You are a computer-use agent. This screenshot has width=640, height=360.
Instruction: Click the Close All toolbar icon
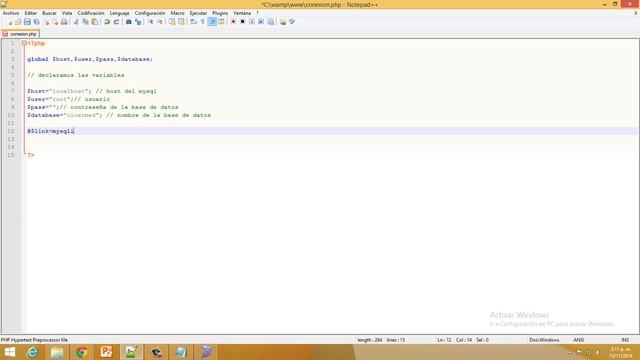click(x=55, y=22)
